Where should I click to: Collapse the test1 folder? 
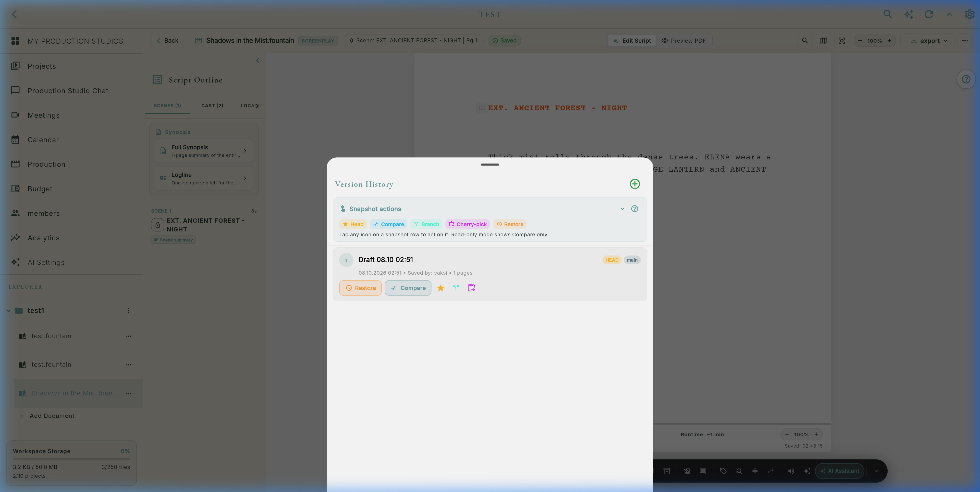tap(8, 311)
